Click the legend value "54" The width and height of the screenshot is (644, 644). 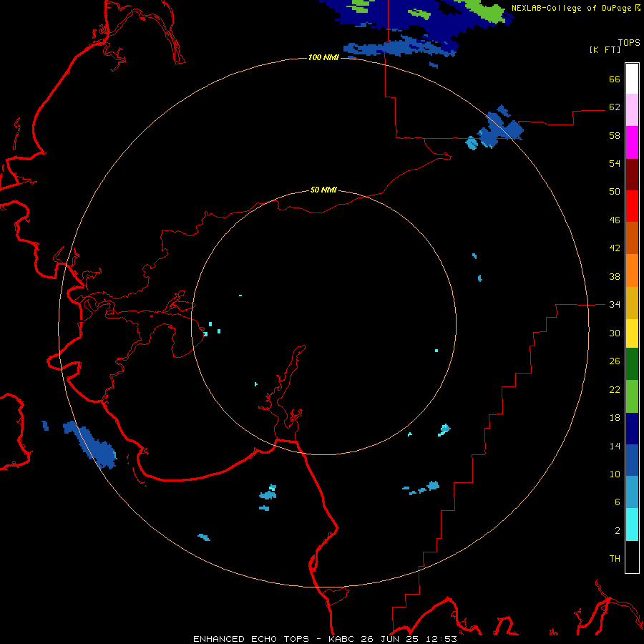[615, 163]
